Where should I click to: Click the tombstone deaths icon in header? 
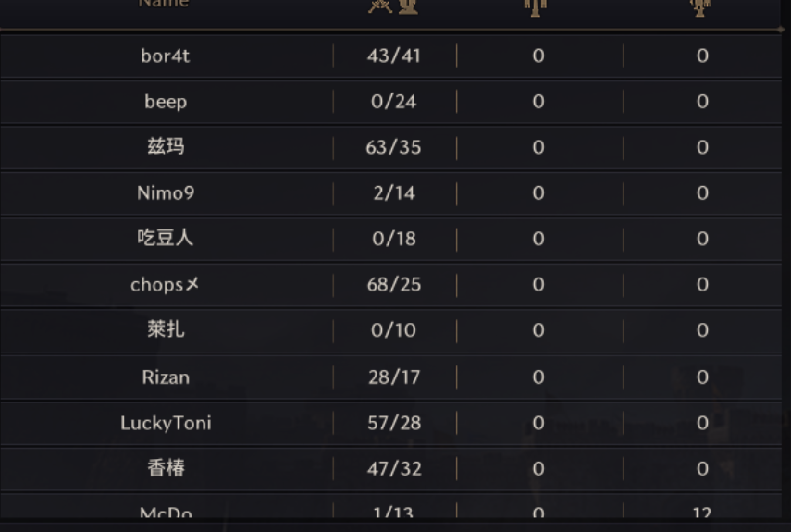coord(408,6)
